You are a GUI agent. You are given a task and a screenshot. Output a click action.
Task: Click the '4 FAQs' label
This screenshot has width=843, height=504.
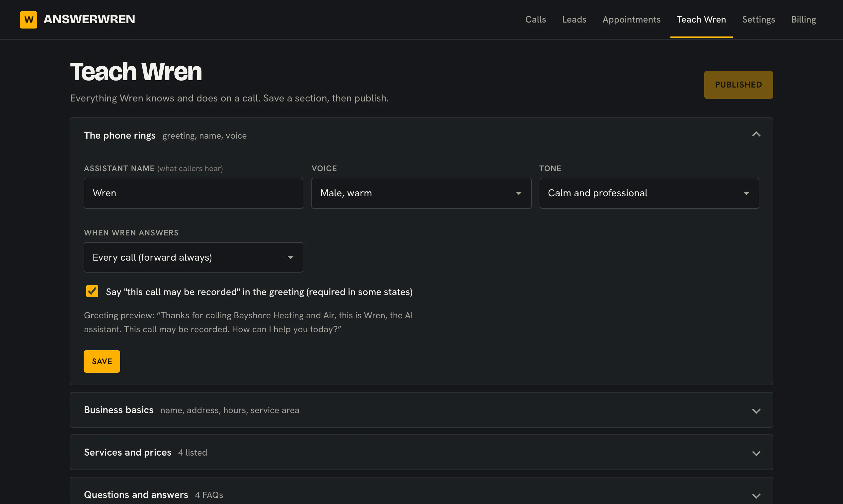tap(209, 495)
